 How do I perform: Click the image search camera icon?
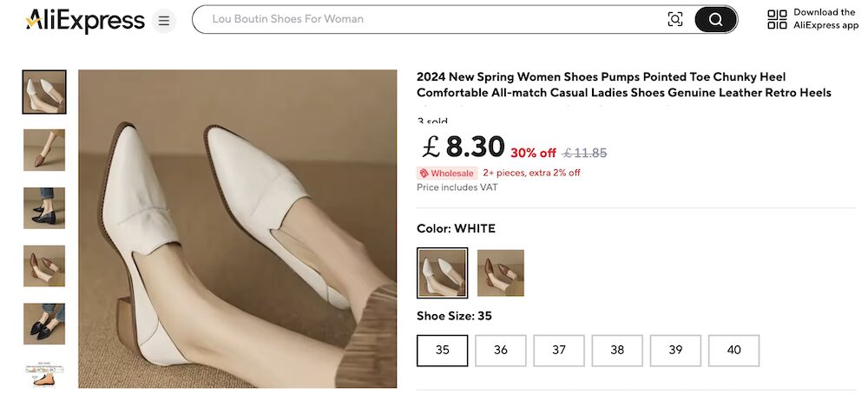pyautogui.click(x=674, y=19)
